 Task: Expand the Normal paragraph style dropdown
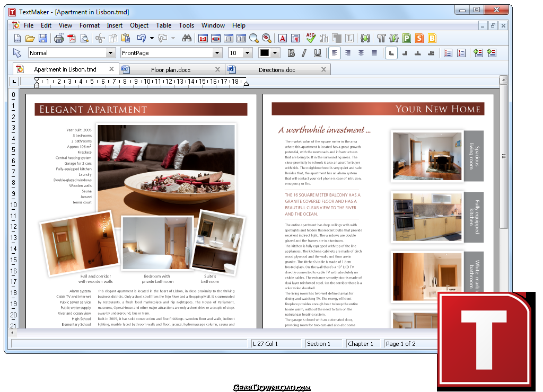(111, 53)
